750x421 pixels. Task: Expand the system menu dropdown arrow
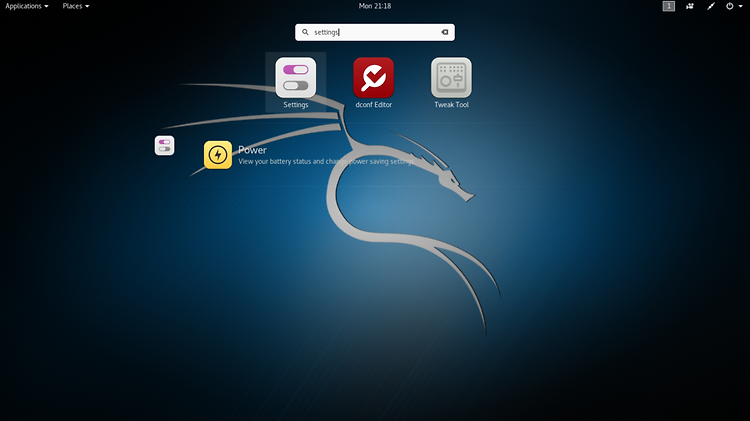pos(740,6)
